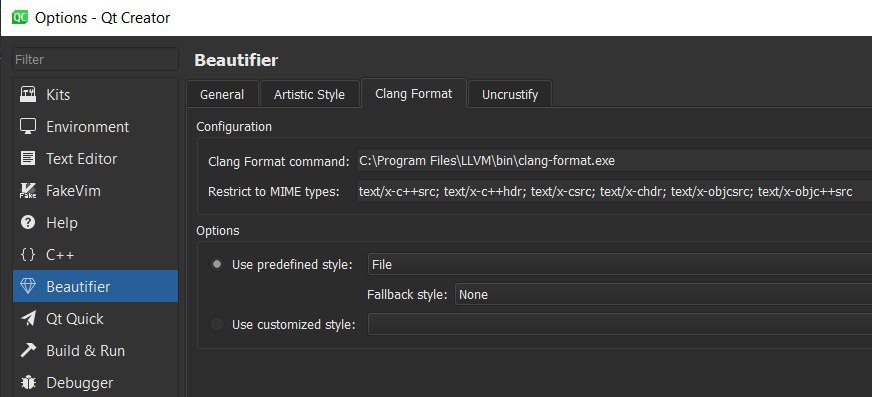
Task: Open Qt Quick settings category
Action: 95,319
